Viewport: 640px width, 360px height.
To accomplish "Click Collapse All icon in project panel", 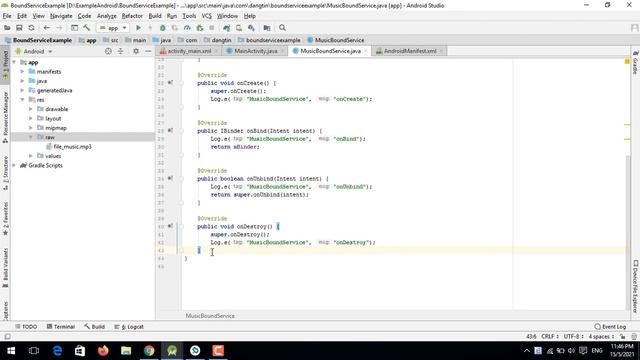I will 120,51.
